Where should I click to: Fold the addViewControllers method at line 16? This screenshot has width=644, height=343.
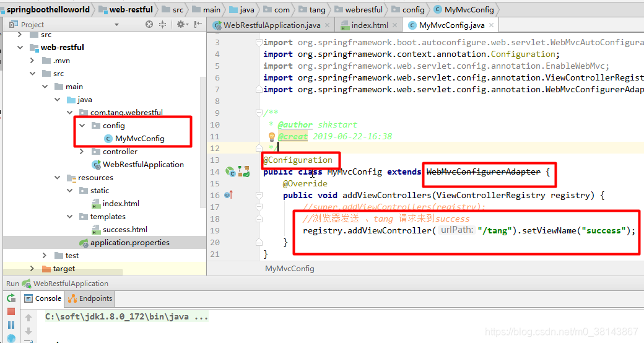click(259, 195)
